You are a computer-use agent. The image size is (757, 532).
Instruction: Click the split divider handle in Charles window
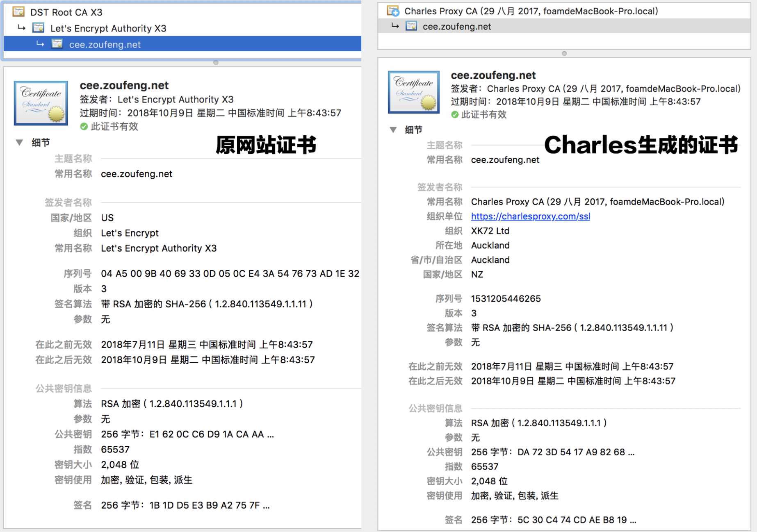click(x=564, y=54)
